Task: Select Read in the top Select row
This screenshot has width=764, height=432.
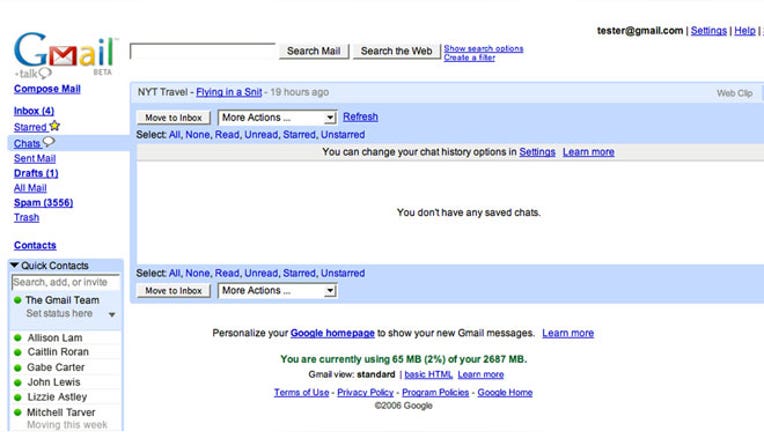Action: pos(227,134)
